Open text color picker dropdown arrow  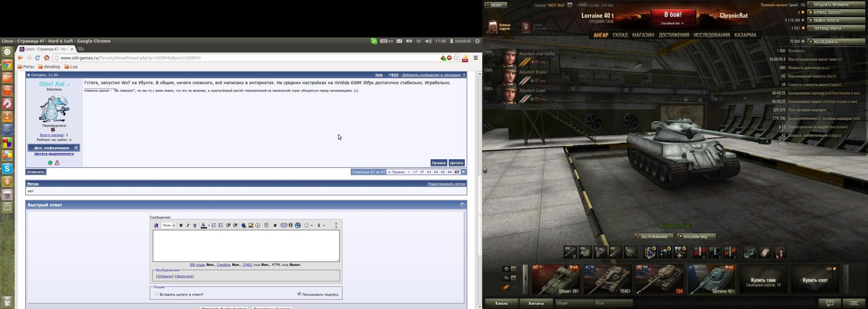click(x=209, y=225)
